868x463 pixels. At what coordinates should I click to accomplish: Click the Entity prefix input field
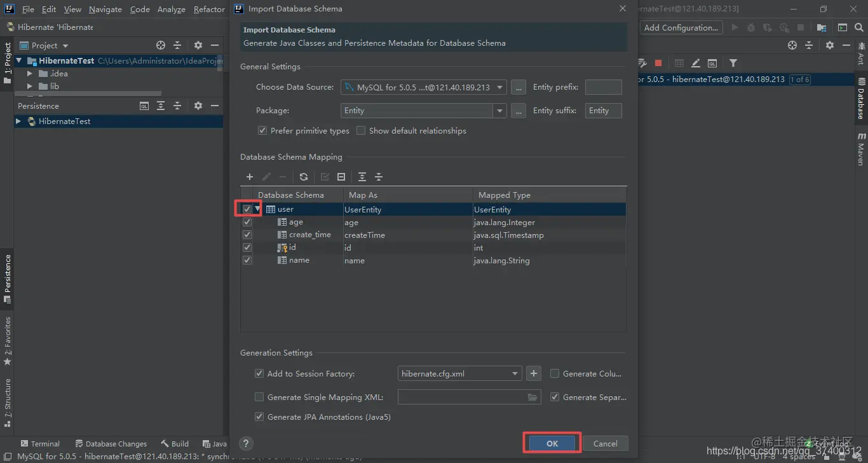(603, 87)
